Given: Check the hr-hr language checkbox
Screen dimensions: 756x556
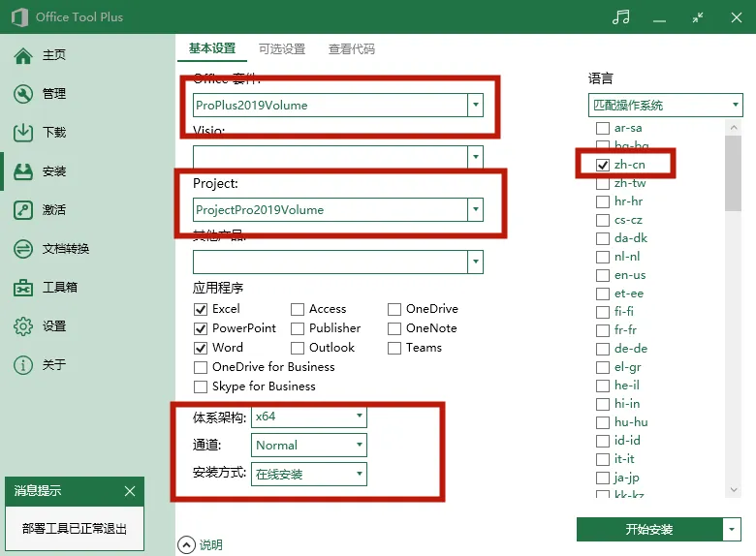Looking at the screenshot, I should (x=603, y=201).
